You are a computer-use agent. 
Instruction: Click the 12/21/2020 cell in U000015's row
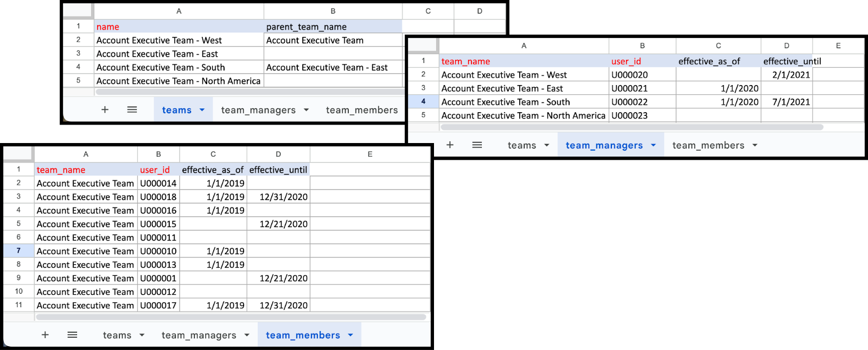[278, 224]
